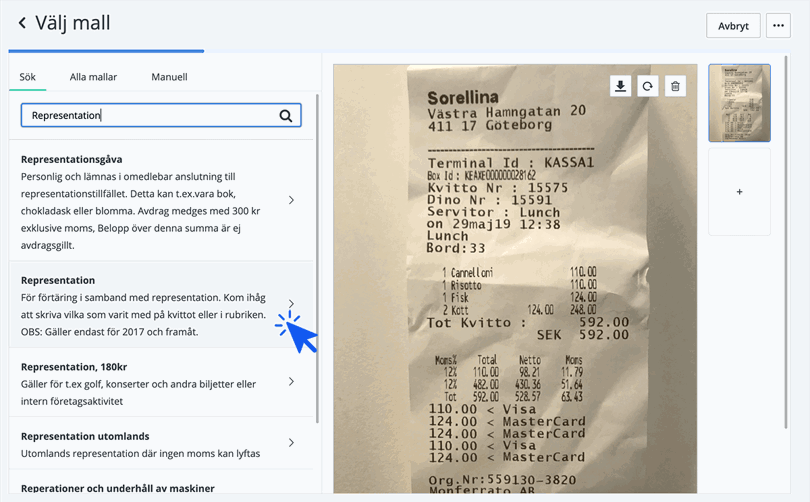
Task: Click the Sorellina receipt preview image
Action: 515,278
